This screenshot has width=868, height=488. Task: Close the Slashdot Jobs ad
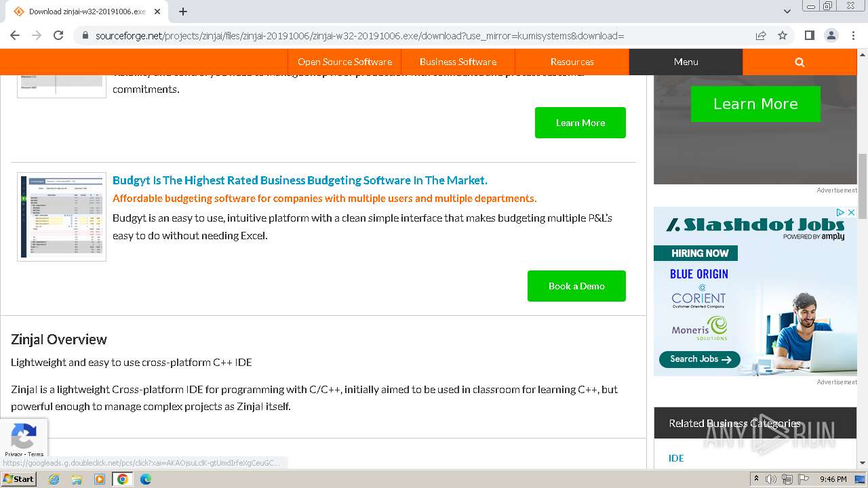pyautogui.click(x=852, y=212)
